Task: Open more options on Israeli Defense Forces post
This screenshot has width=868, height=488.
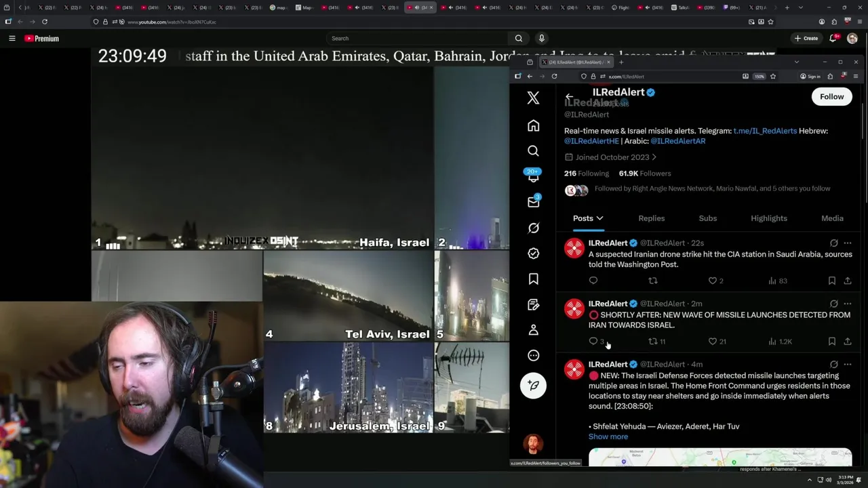Action: (848, 364)
